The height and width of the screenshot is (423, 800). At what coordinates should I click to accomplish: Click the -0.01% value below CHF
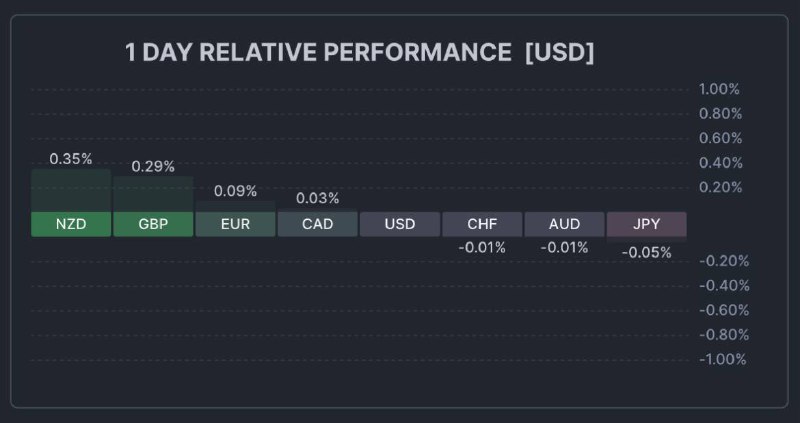pyautogui.click(x=482, y=247)
